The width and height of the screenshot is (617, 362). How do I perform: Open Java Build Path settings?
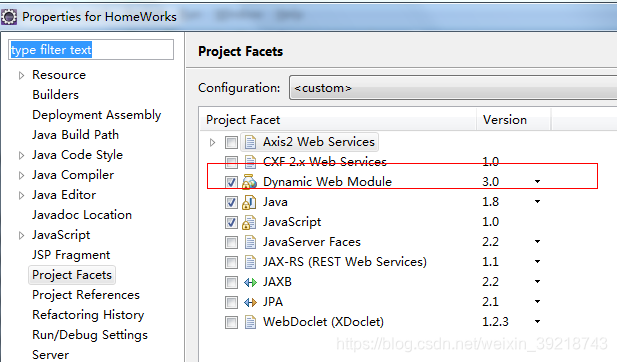point(75,135)
